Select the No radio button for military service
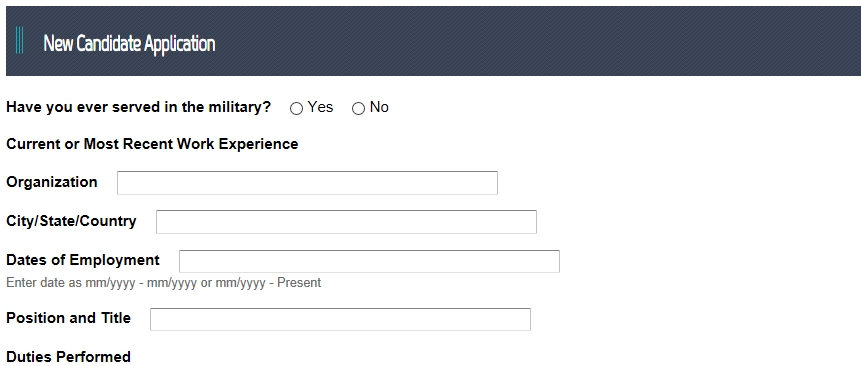The height and width of the screenshot is (366, 861). coord(358,109)
